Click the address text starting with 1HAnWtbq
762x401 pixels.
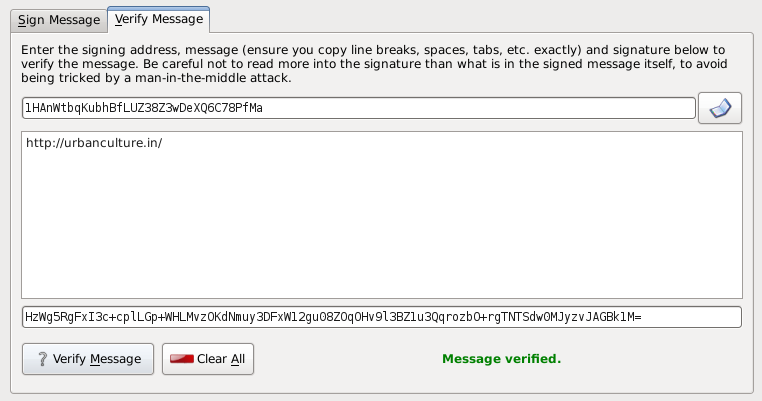(143, 108)
